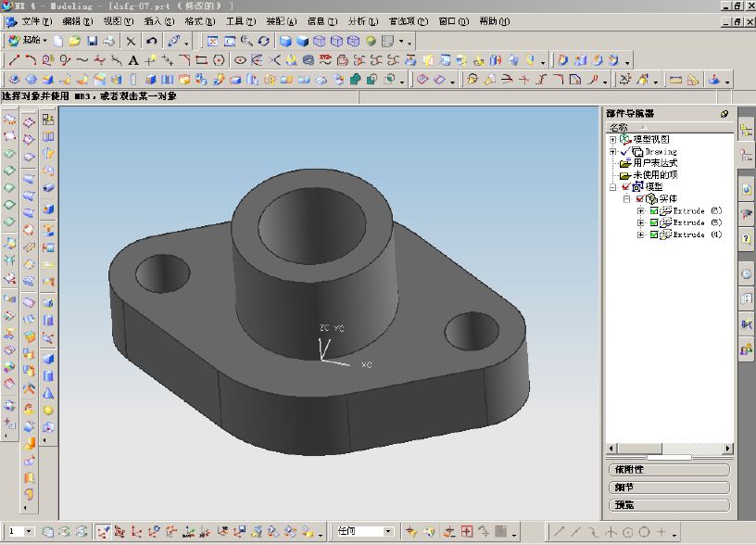This screenshot has height=545, width=756.
Task: Click the Zoom magnifier icon
Action: tap(246, 42)
